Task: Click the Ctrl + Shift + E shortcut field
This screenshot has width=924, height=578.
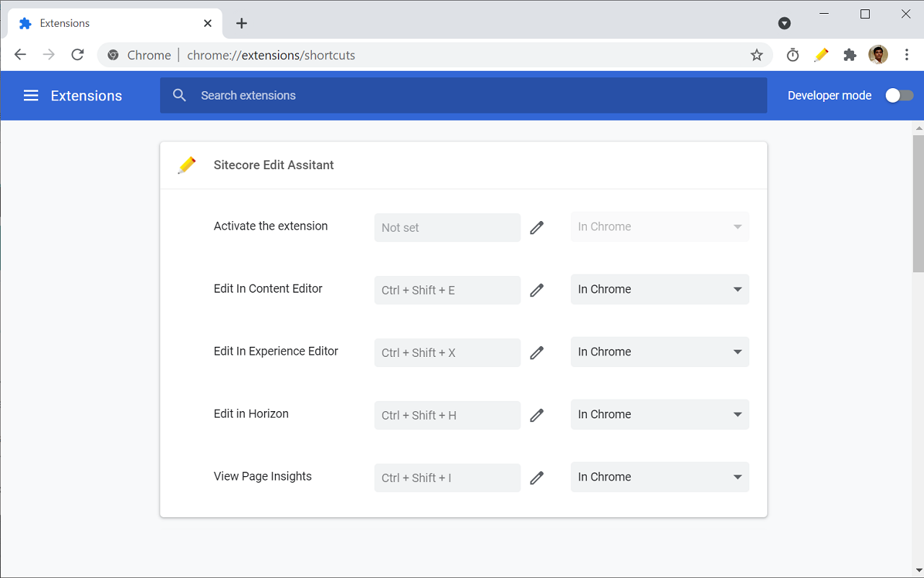Action: point(448,290)
